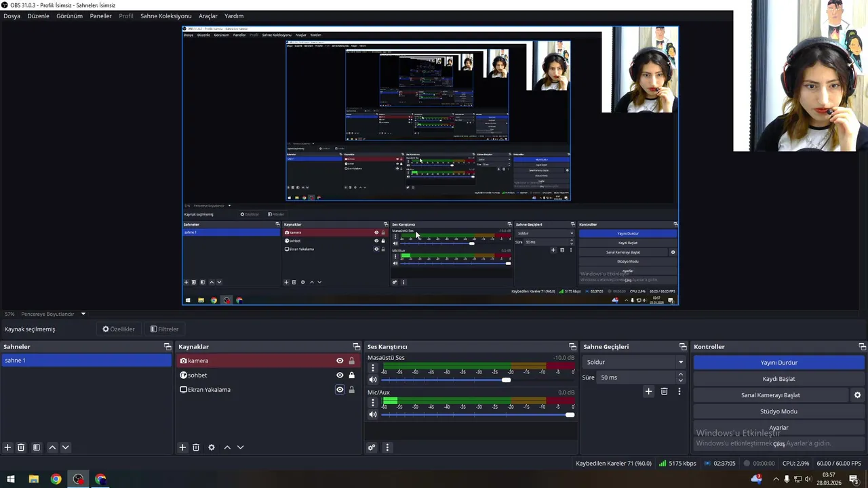Toggle lock on kamera source
The width and height of the screenshot is (868, 488).
(351, 361)
